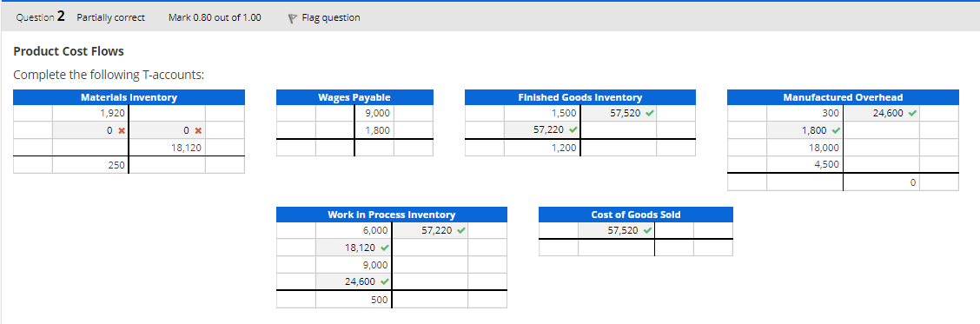Click the Complete the following T-accounts instruction
980x324 pixels.
pos(109,75)
